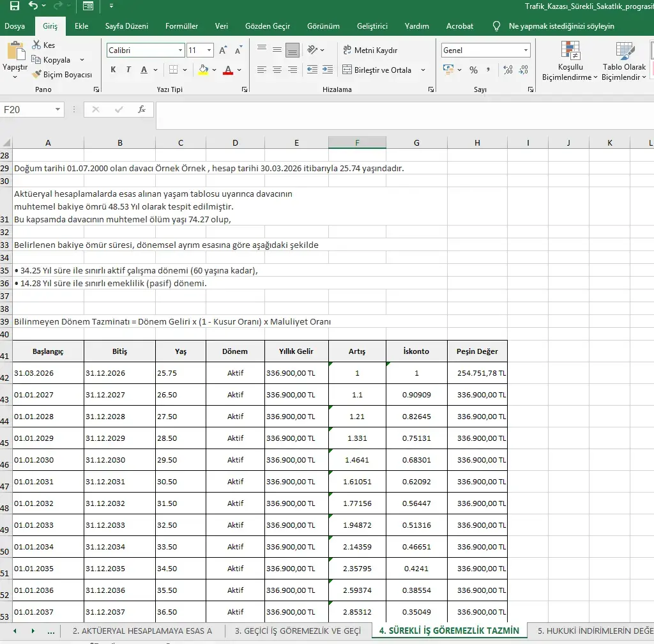Align text left
Image resolution: width=654 pixels, height=644 pixels.
click(x=261, y=70)
